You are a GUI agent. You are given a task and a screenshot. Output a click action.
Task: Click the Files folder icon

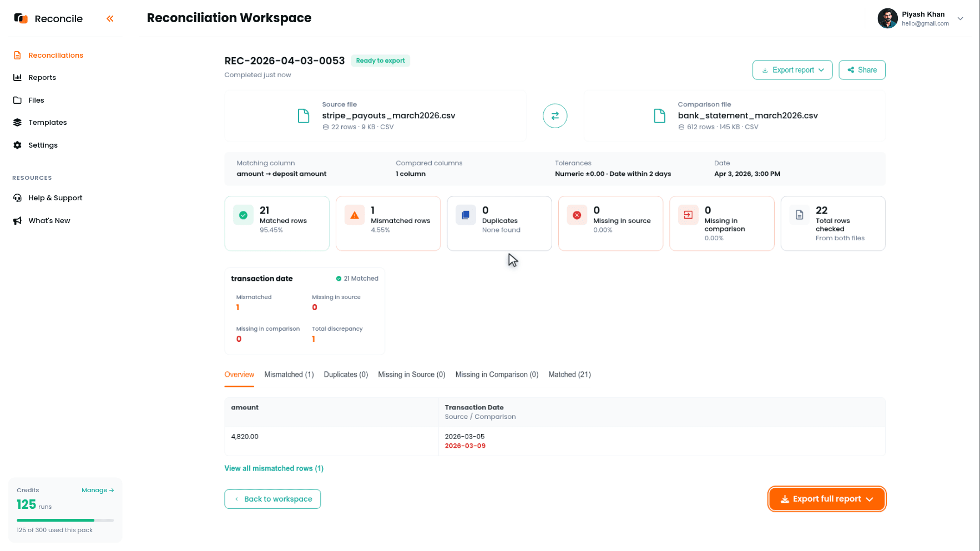point(17,100)
